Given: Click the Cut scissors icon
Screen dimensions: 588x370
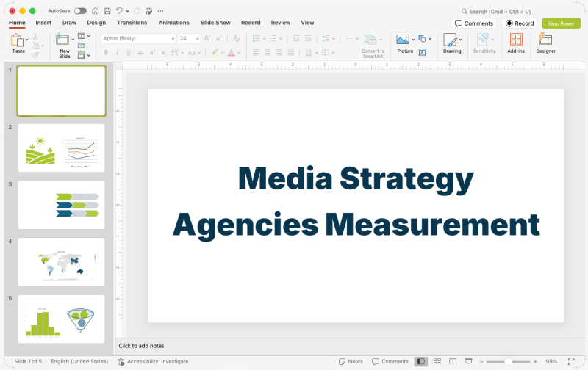Looking at the screenshot, I should tap(35, 36).
